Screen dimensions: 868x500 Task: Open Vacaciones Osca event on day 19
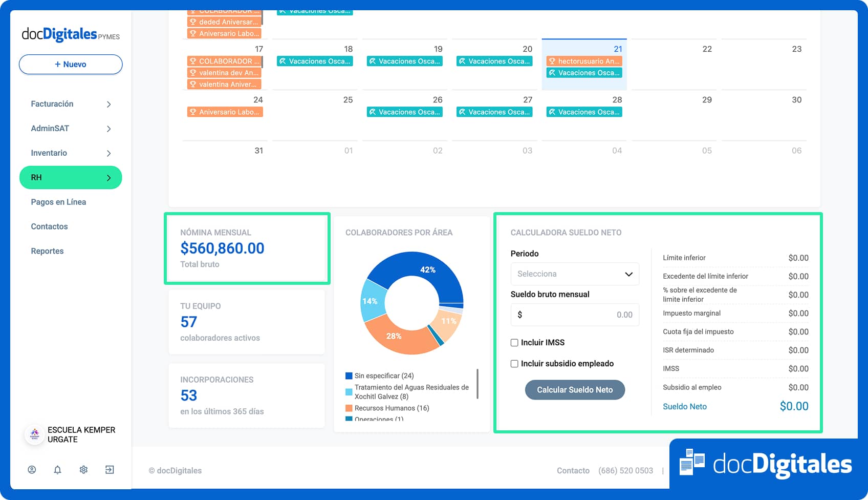tap(404, 61)
